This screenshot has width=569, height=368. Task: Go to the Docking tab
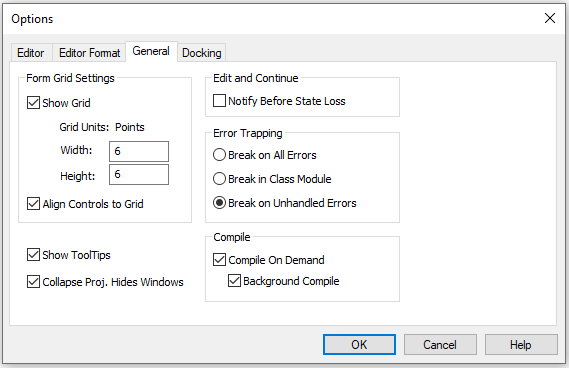(201, 53)
